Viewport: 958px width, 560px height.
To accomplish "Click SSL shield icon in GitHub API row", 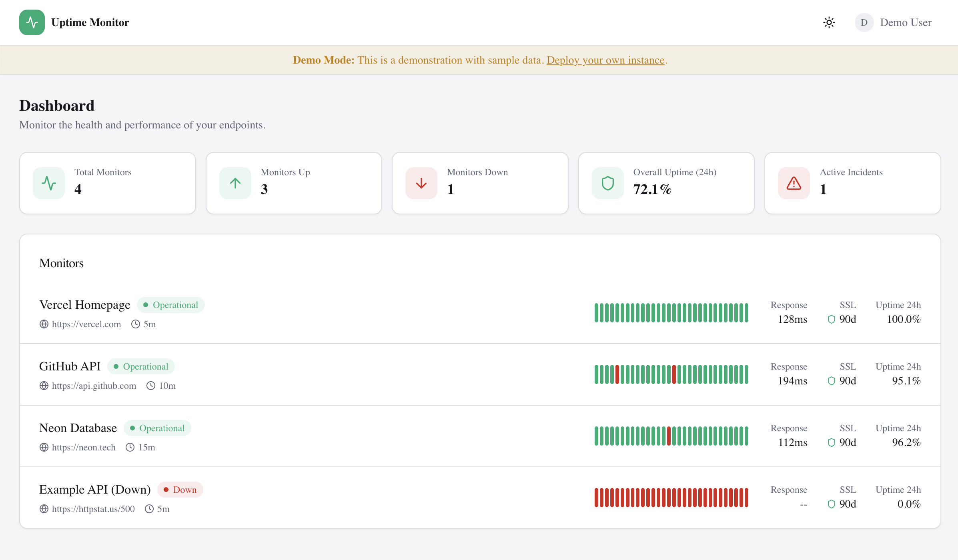I will 831,381.
